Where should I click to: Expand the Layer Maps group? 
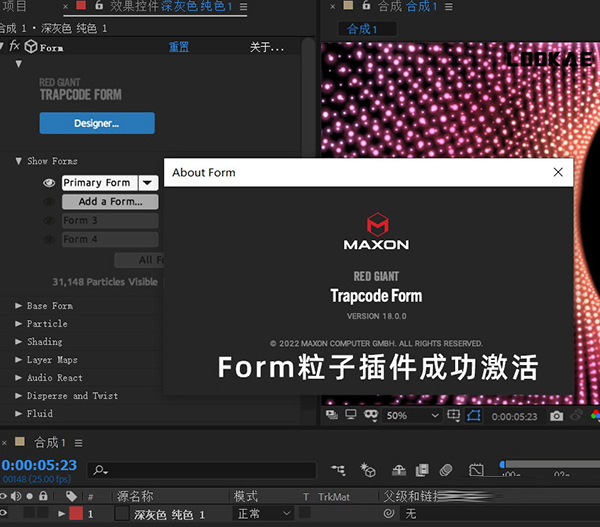(18, 359)
